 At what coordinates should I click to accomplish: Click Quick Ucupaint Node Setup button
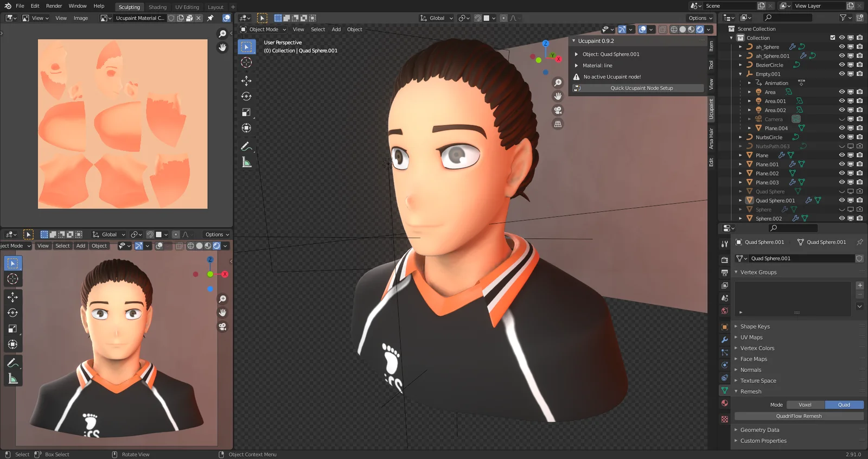coord(641,88)
